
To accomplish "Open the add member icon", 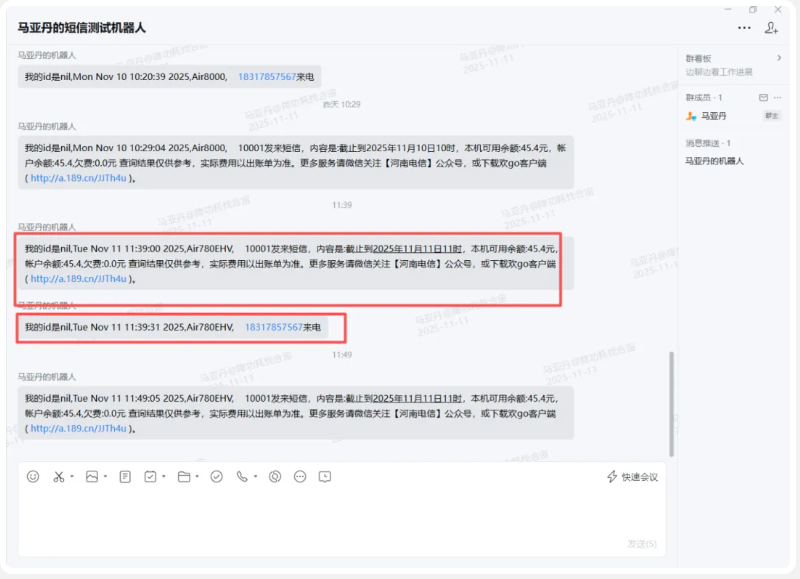I will point(771,28).
